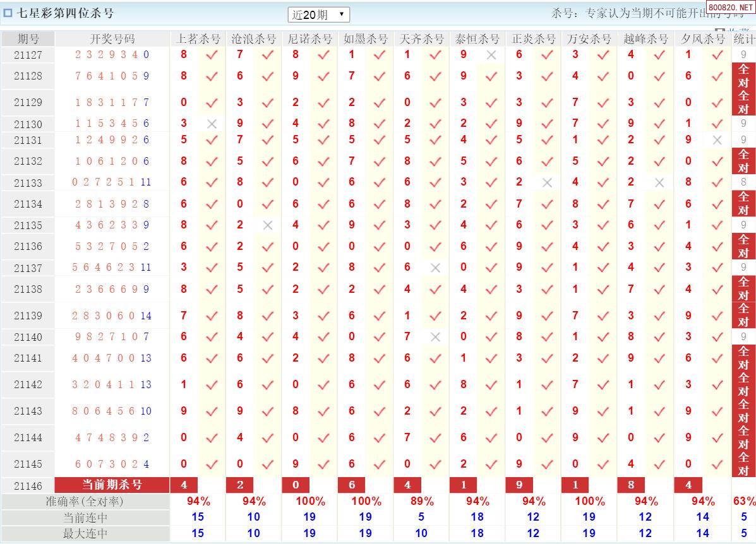
Task: Click the 89% accuracy value under 天齐杀号
Action: pos(422,501)
